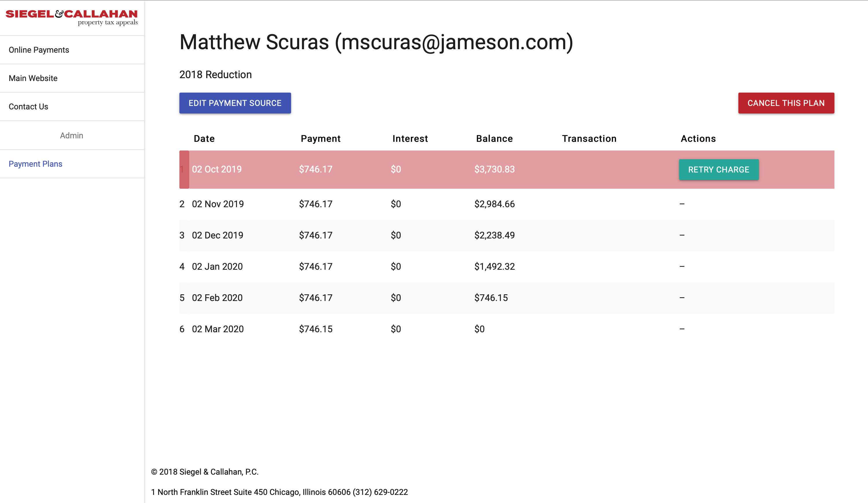Click the Date column header

[204, 139]
